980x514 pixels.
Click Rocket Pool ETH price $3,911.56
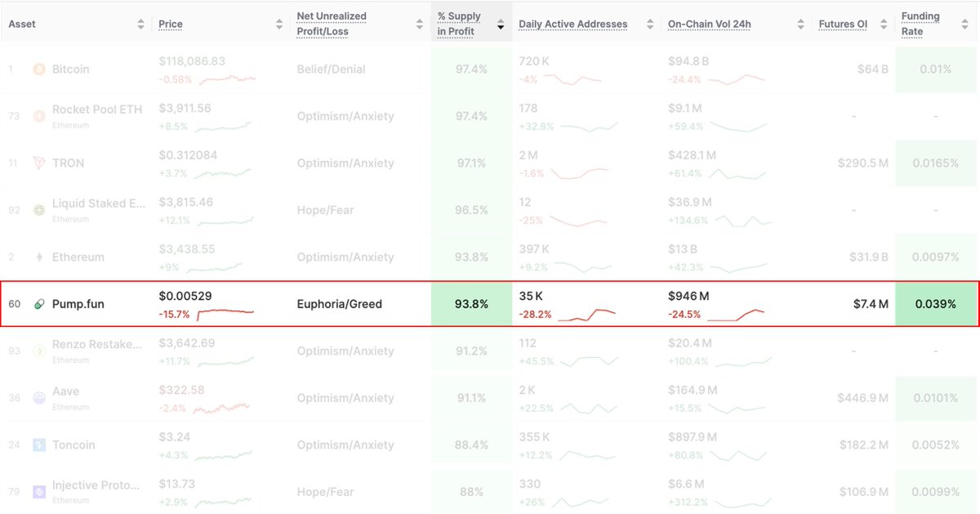click(185, 108)
